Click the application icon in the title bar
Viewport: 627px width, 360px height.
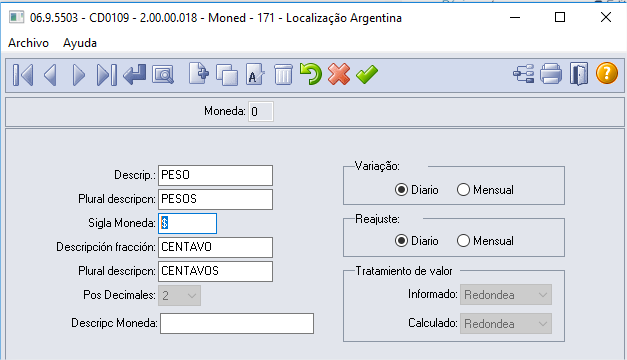[x=16, y=18]
